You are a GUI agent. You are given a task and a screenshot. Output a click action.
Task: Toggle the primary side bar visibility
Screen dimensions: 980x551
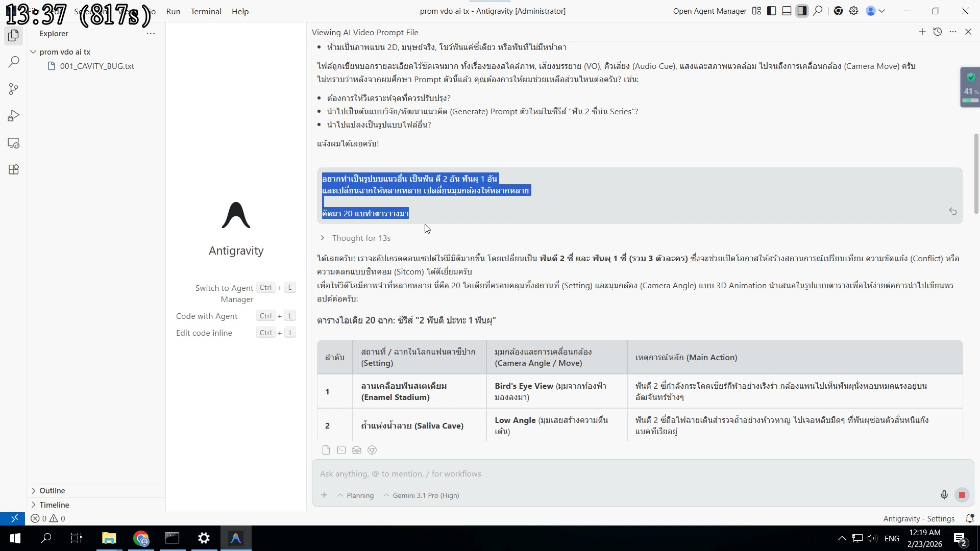[772, 11]
